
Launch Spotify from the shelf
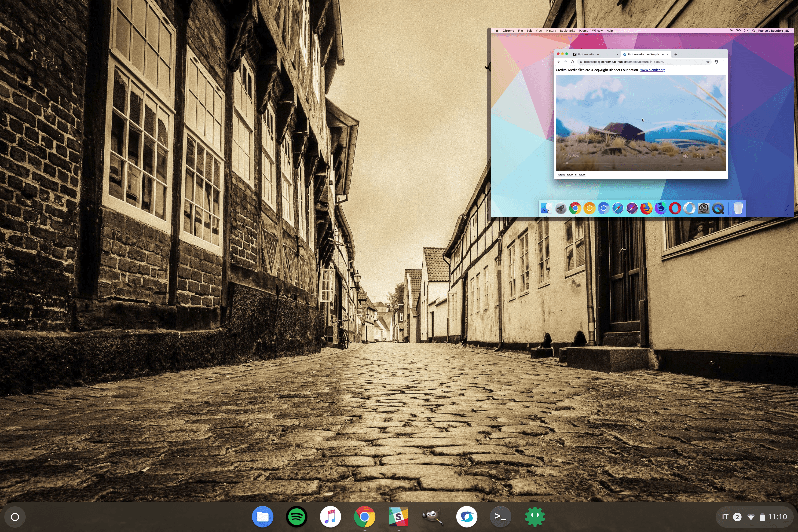tap(296, 517)
